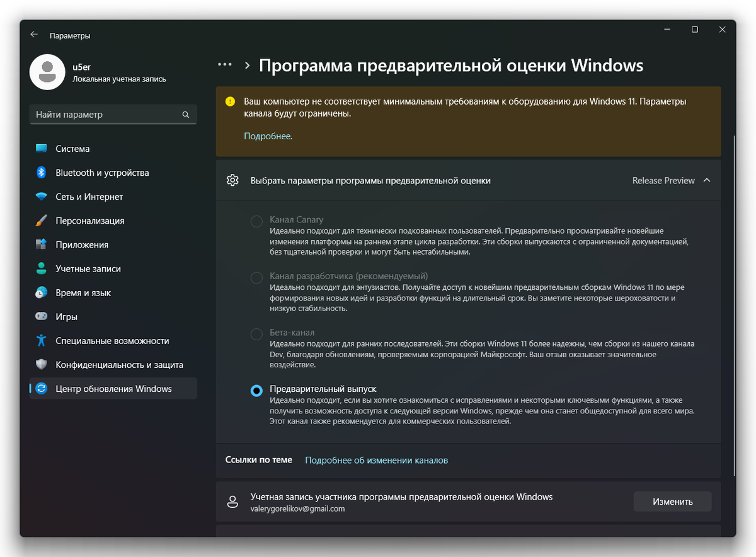Click the Учетные записи person icon
756x557 pixels.
pyautogui.click(x=42, y=268)
